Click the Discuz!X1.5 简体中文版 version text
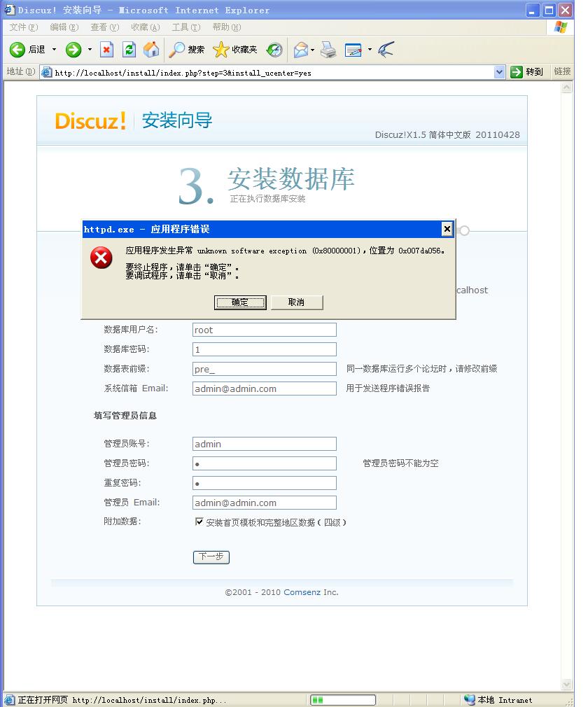This screenshot has height=707, width=588. click(447, 135)
